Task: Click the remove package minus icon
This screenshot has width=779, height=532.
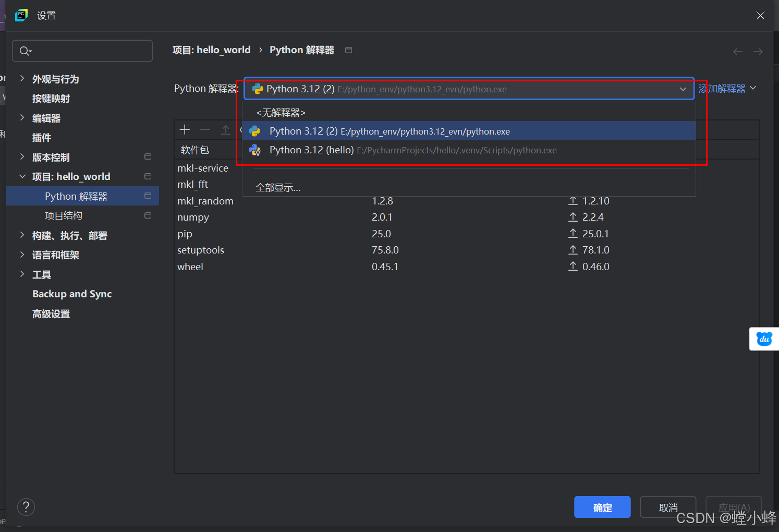Action: point(205,130)
